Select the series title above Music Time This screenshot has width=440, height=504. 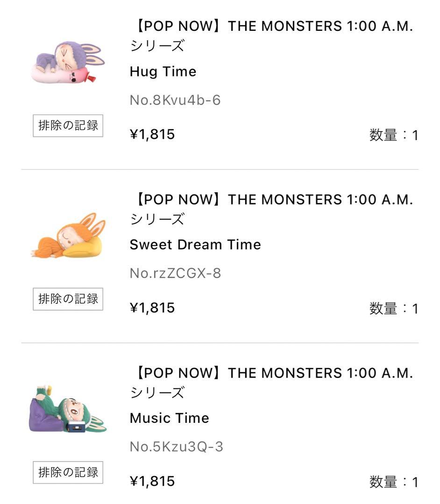tap(271, 382)
